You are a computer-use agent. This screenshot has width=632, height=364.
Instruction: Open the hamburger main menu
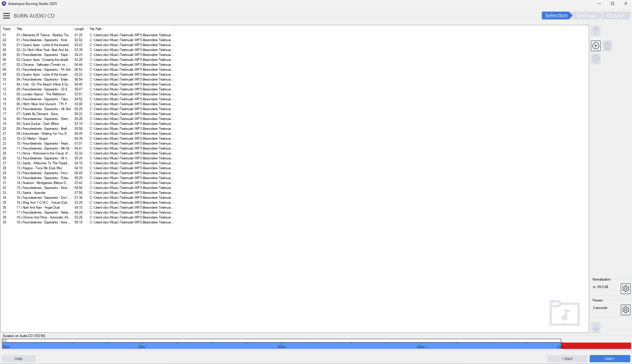[6, 16]
